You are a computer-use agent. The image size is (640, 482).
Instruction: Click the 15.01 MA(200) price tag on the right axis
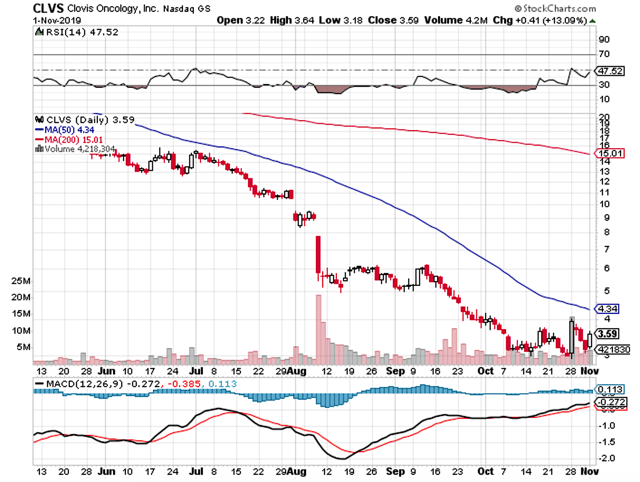610,153
